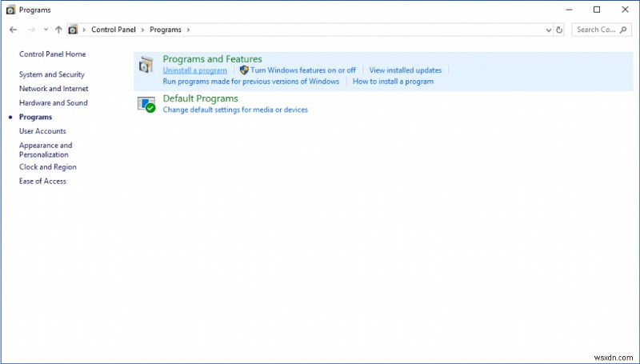Open Network and Internet category

(x=54, y=89)
